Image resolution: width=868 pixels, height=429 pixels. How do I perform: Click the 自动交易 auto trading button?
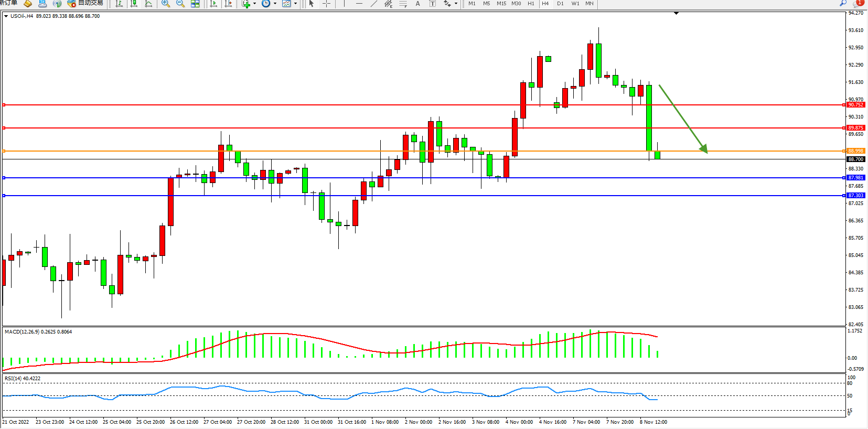[85, 3]
